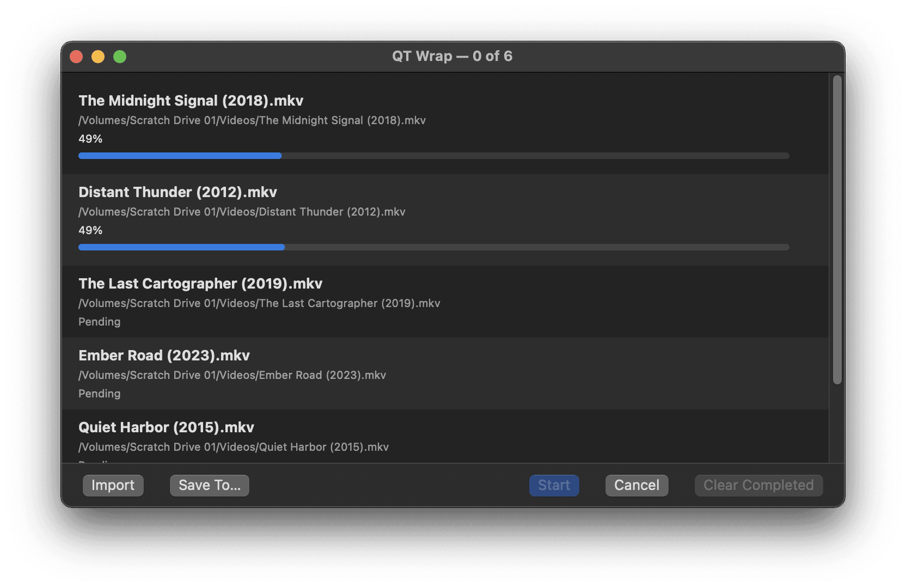Image resolution: width=906 pixels, height=588 pixels.
Task: Click the QT Wrap title bar text
Action: point(452,56)
